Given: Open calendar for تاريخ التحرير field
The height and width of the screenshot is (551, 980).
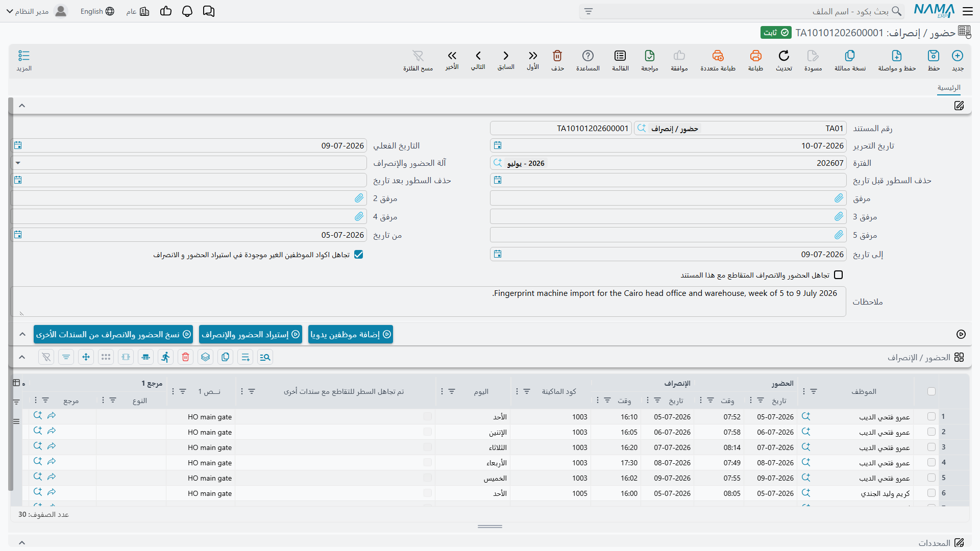Looking at the screenshot, I should click(498, 146).
